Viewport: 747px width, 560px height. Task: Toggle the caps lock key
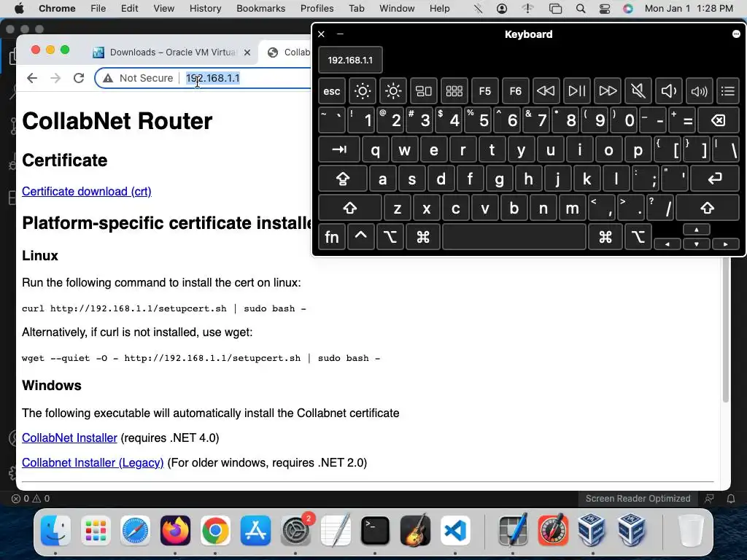(x=343, y=179)
